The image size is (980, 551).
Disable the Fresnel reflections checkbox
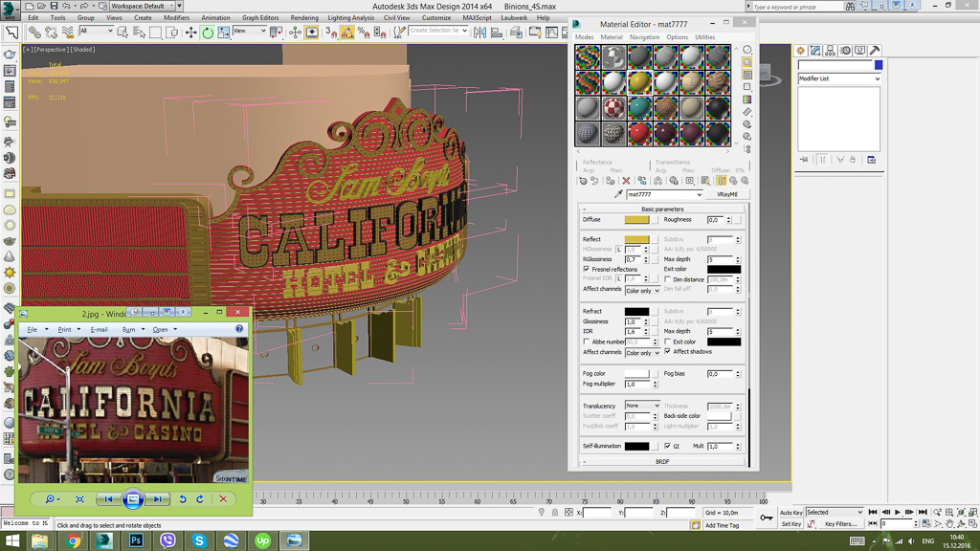click(x=587, y=269)
